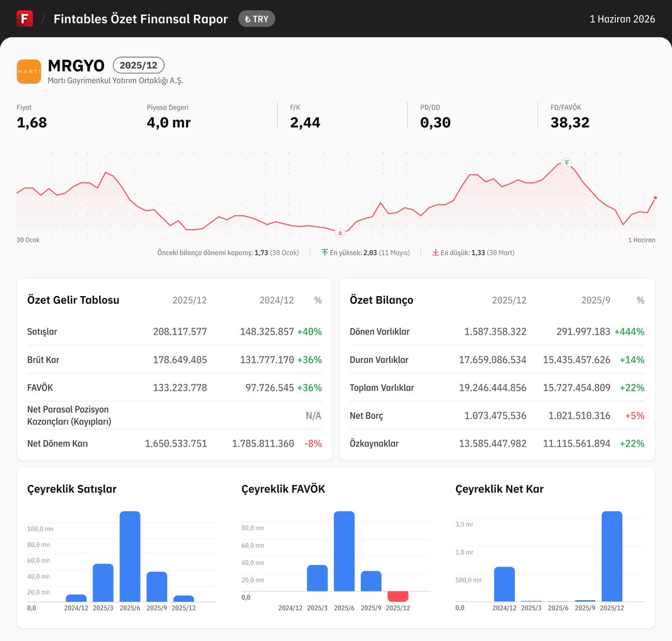This screenshot has height=641, width=672.
Task: Click the red 2025/12 bar in Çeyreklik FAVÖK
Action: click(x=398, y=596)
